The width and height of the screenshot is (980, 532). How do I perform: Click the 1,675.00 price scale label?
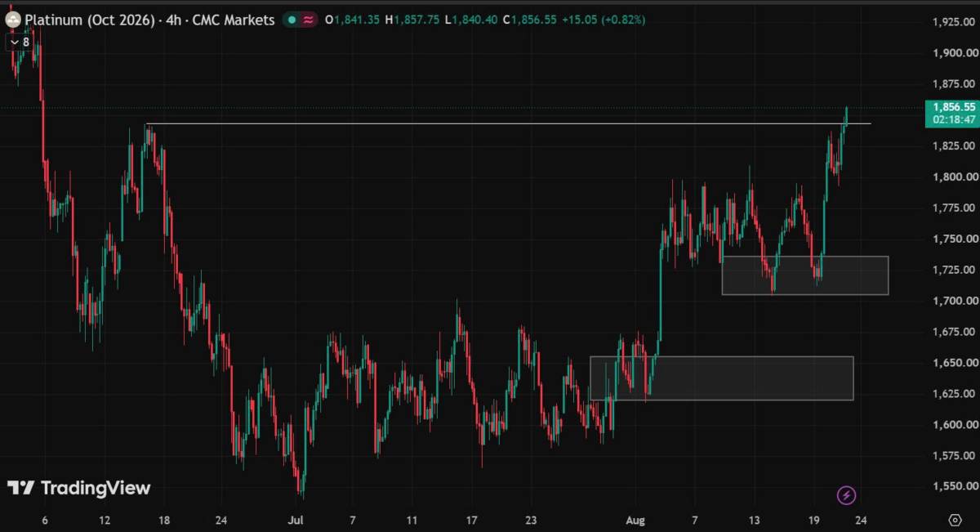953,332
